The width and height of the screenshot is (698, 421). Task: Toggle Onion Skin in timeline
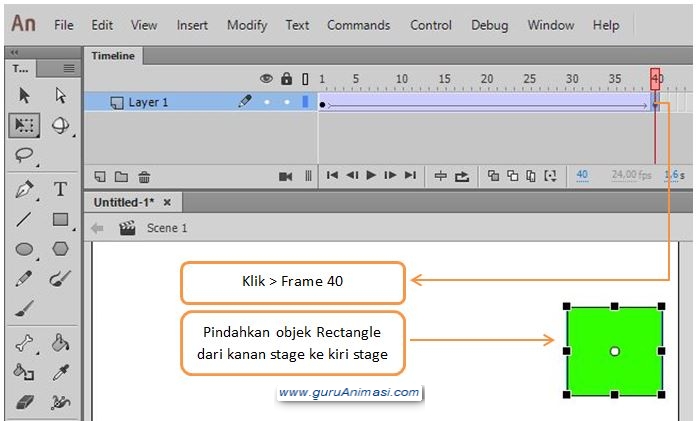[x=493, y=176]
